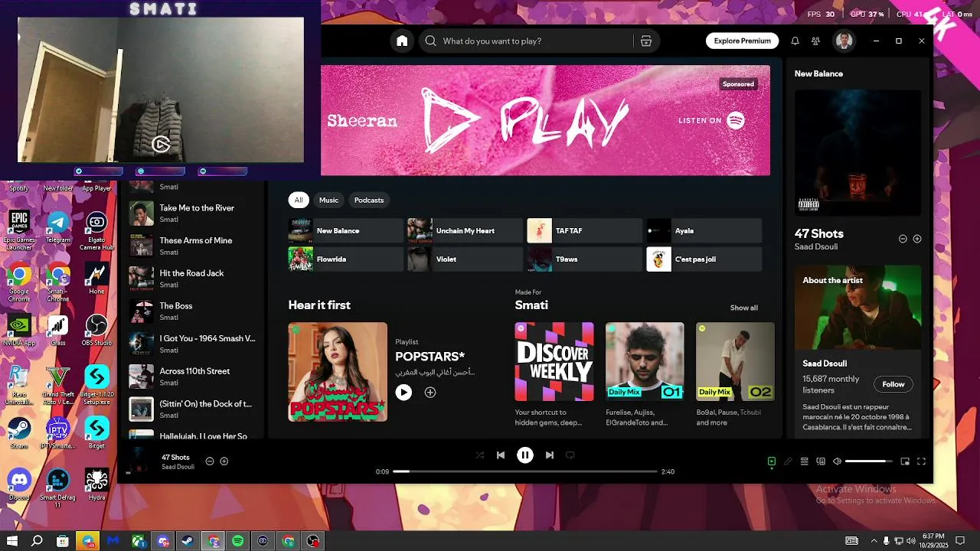Select Across 110th Street in library

[x=191, y=377]
